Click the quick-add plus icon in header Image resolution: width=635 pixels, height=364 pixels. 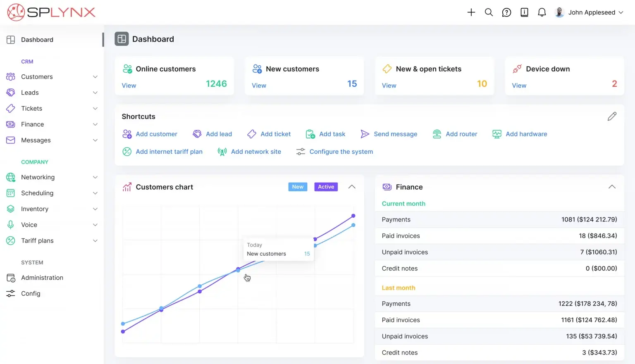point(471,12)
